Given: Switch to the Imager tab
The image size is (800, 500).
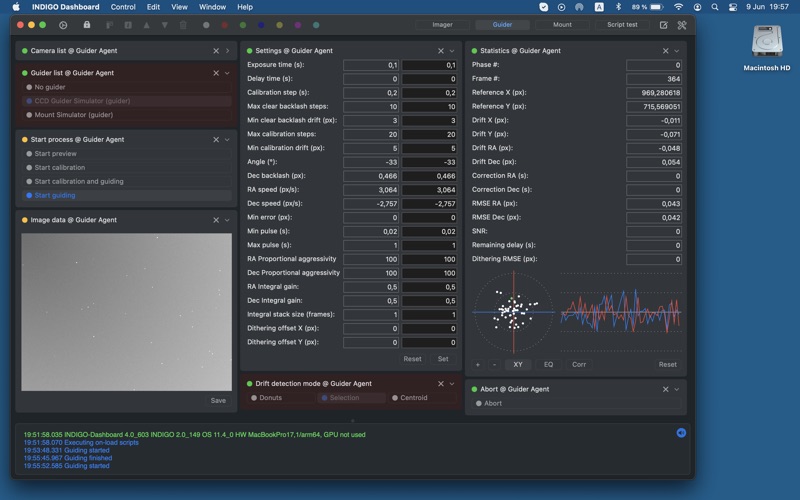Looking at the screenshot, I should 442,24.
